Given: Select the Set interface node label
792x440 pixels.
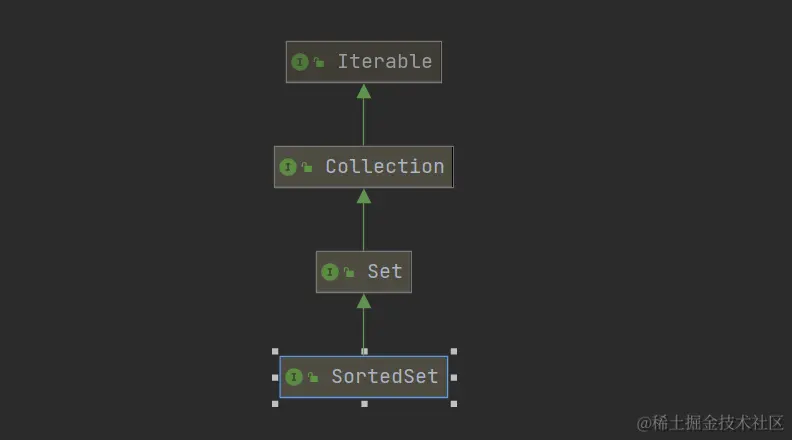Looking at the screenshot, I should 384,272.
